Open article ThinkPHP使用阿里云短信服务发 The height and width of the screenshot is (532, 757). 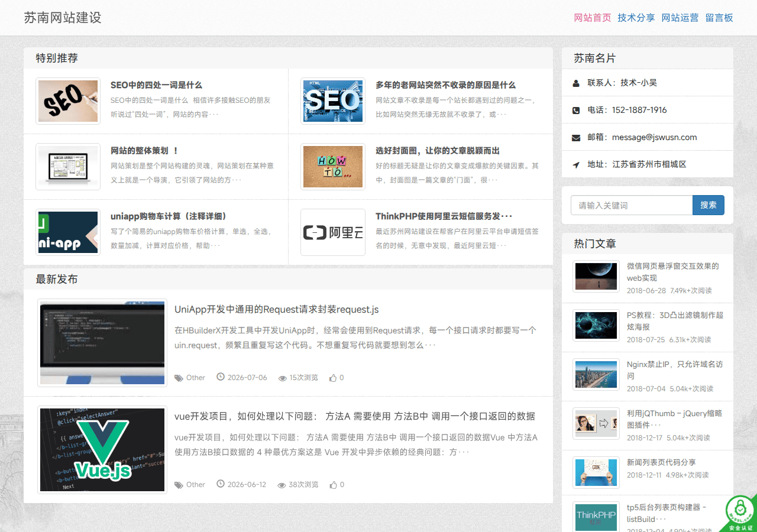[x=444, y=216]
